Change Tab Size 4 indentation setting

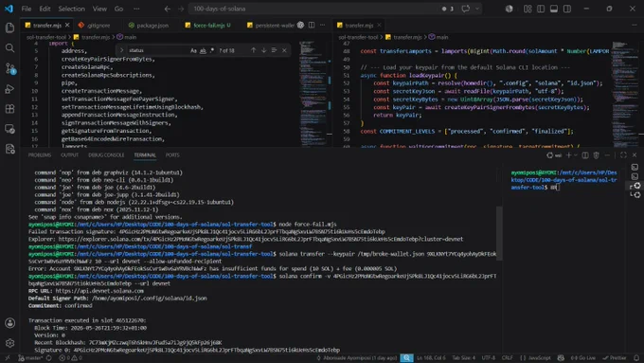[463, 357]
